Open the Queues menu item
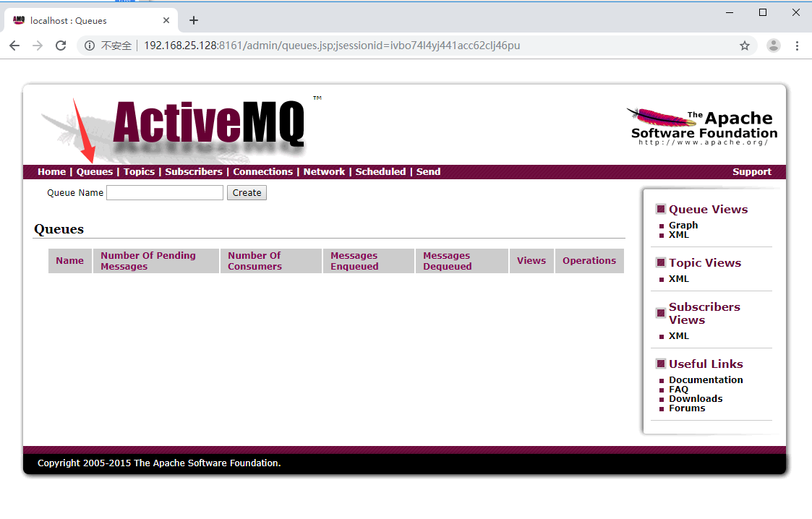The image size is (812, 519). tap(95, 172)
